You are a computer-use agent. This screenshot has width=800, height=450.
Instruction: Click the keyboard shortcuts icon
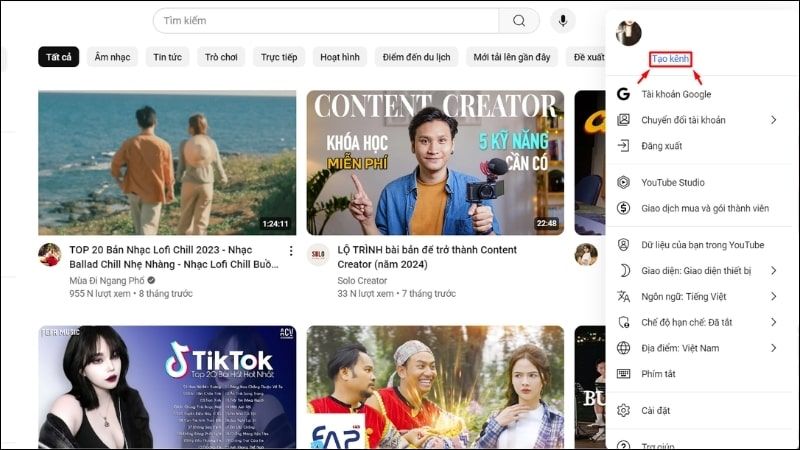623,374
